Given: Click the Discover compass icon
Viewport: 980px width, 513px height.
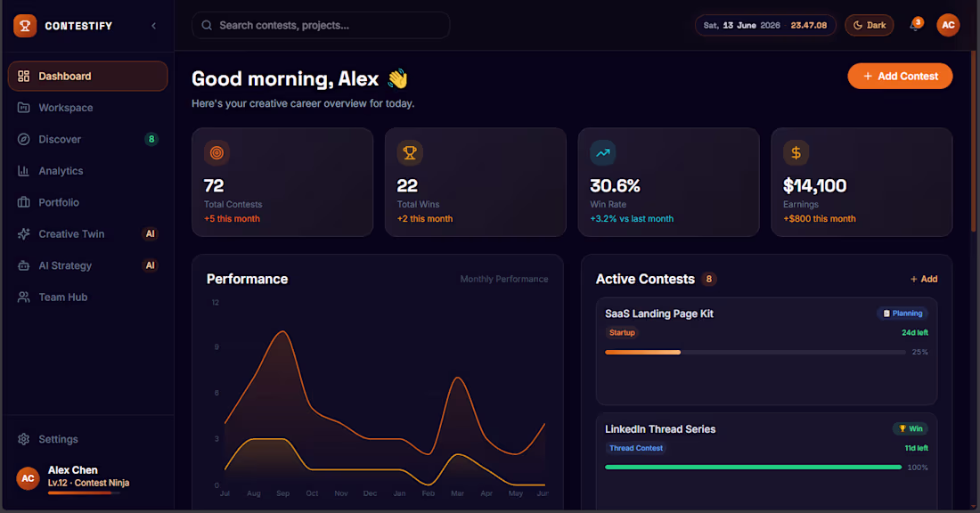Looking at the screenshot, I should click(24, 139).
